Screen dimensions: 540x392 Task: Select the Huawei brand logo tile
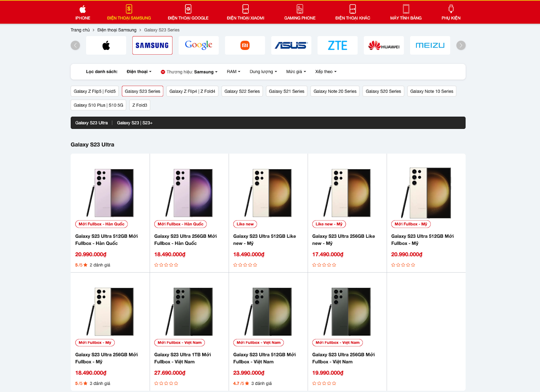384,45
